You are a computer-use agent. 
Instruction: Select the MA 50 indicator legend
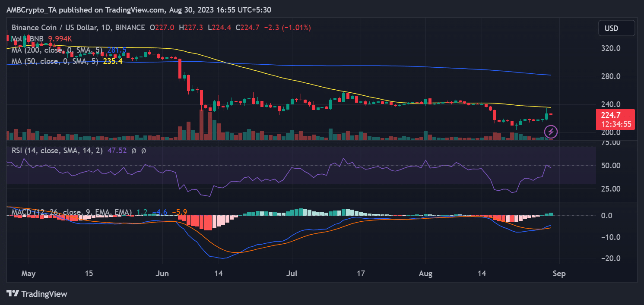click(54, 61)
